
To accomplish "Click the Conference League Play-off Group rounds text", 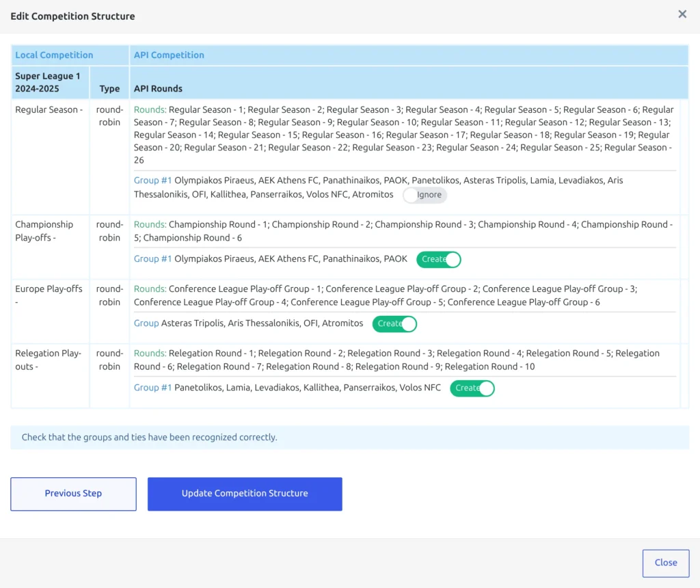I will [386, 295].
